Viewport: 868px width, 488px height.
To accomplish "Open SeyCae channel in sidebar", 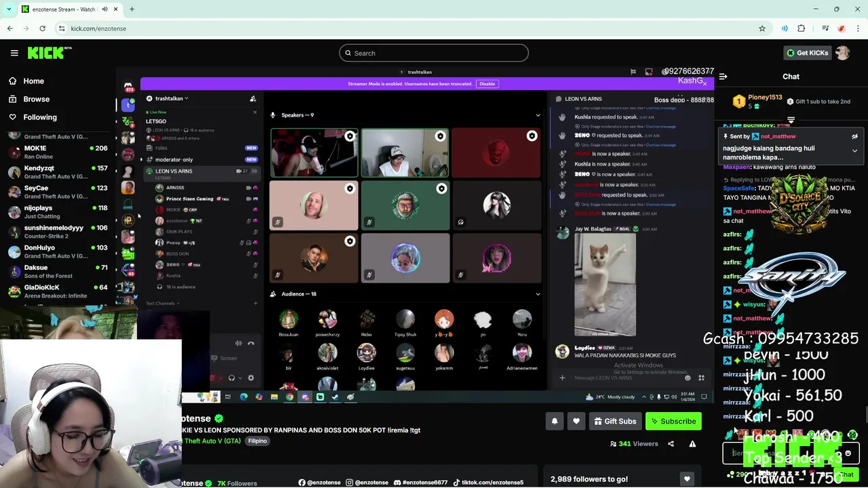I will 58,192.
